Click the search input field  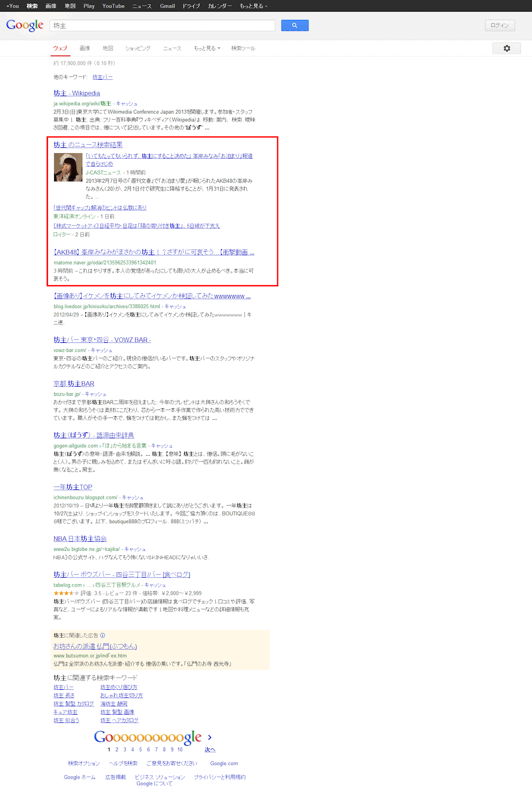(x=162, y=25)
